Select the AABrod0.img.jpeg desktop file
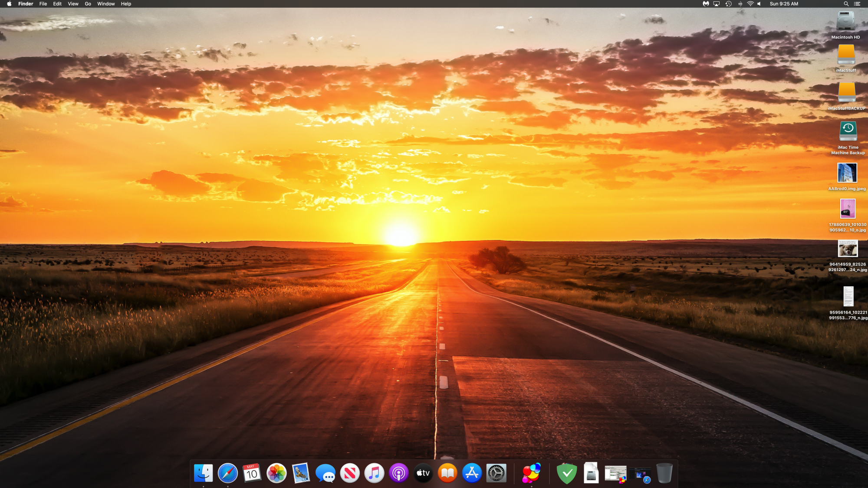The width and height of the screenshot is (868, 488). (x=847, y=173)
